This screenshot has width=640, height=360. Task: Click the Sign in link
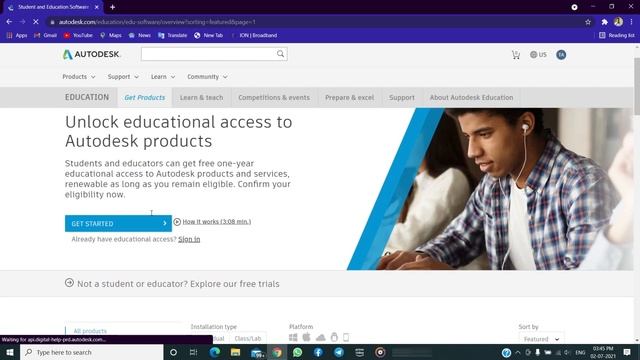pyautogui.click(x=189, y=239)
